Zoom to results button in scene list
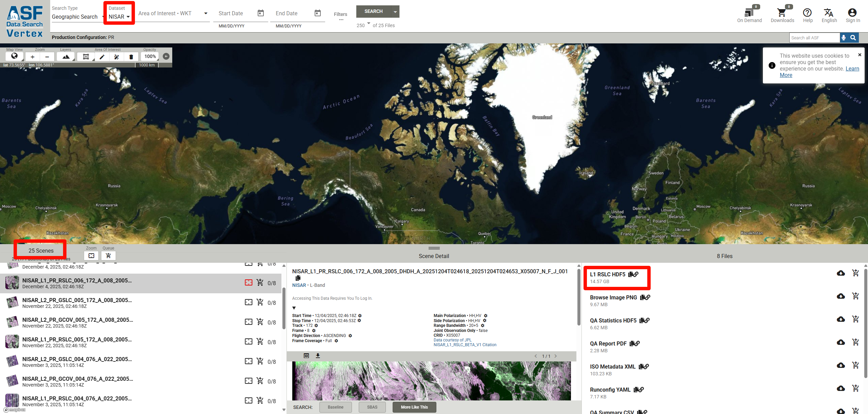 tap(91, 256)
